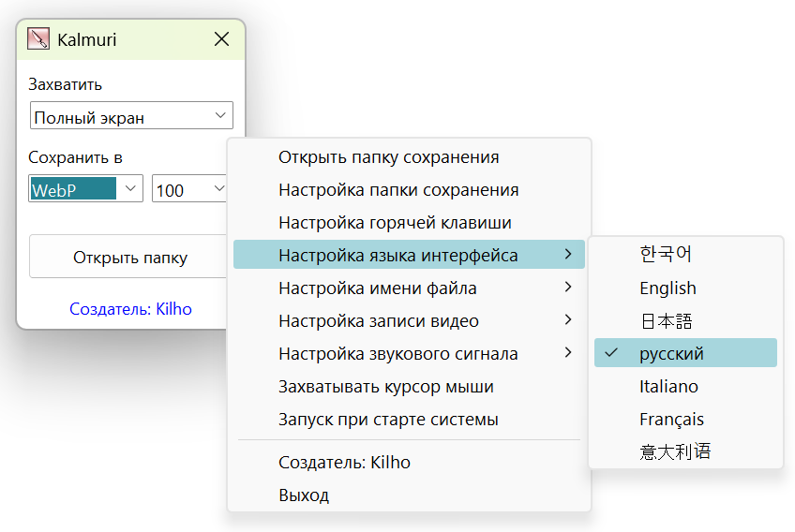Screen dimensions: 795x532
Task: Open the quality 100 dropdown
Action: tap(189, 188)
